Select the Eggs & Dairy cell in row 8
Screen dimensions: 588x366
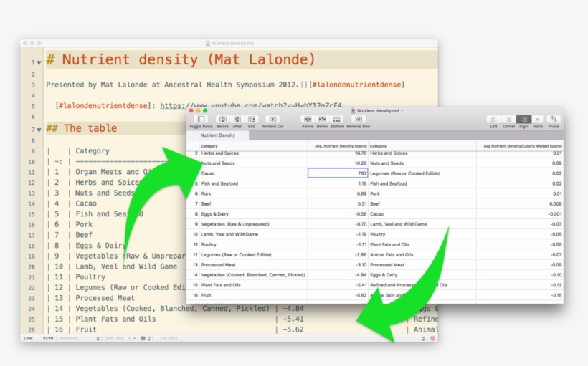254,214
